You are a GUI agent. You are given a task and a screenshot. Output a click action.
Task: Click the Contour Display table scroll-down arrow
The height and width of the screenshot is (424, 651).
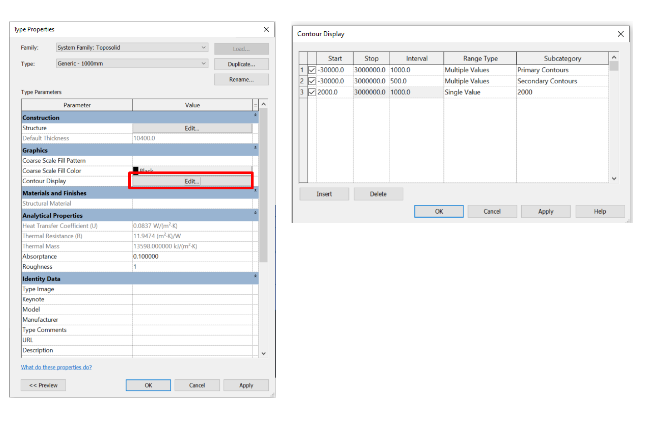click(x=614, y=178)
